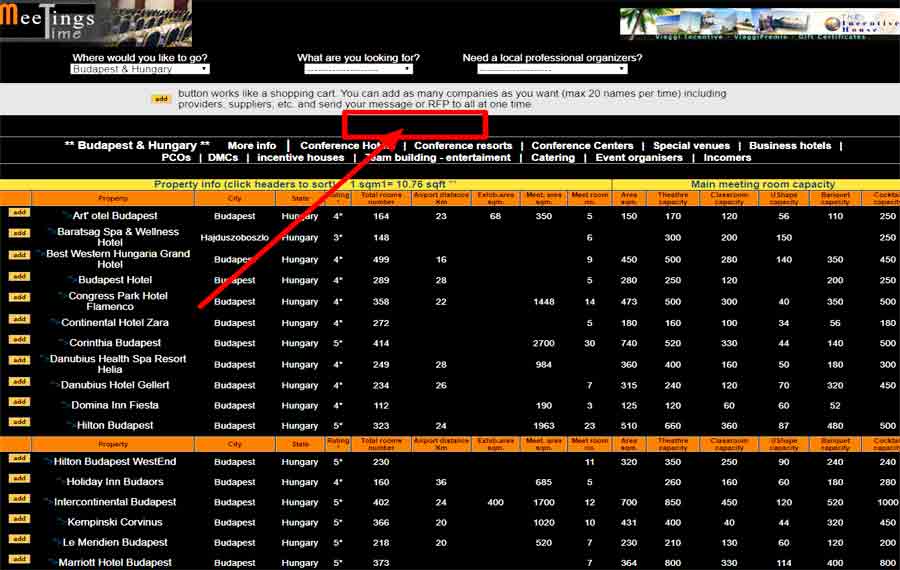Open Continental Hotel Zara property link
Viewport: 900px width, 570px height.
click(115, 323)
